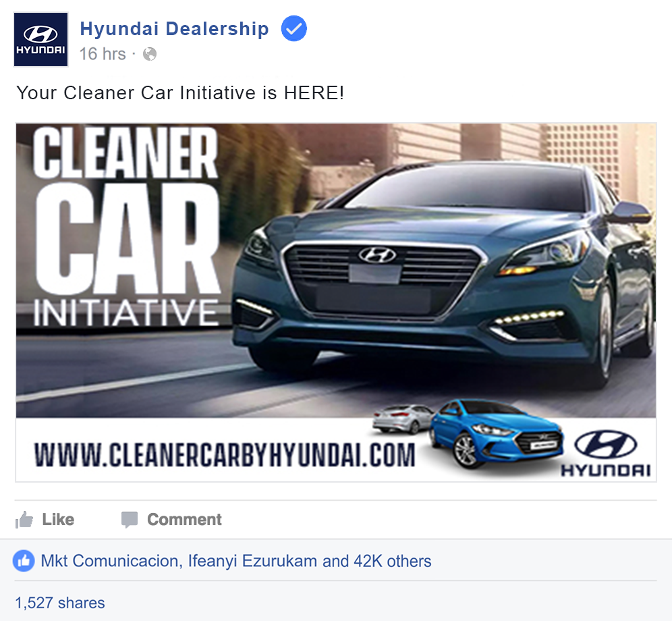672x621 pixels.
Task: Click the post caption text
Action: point(180,92)
